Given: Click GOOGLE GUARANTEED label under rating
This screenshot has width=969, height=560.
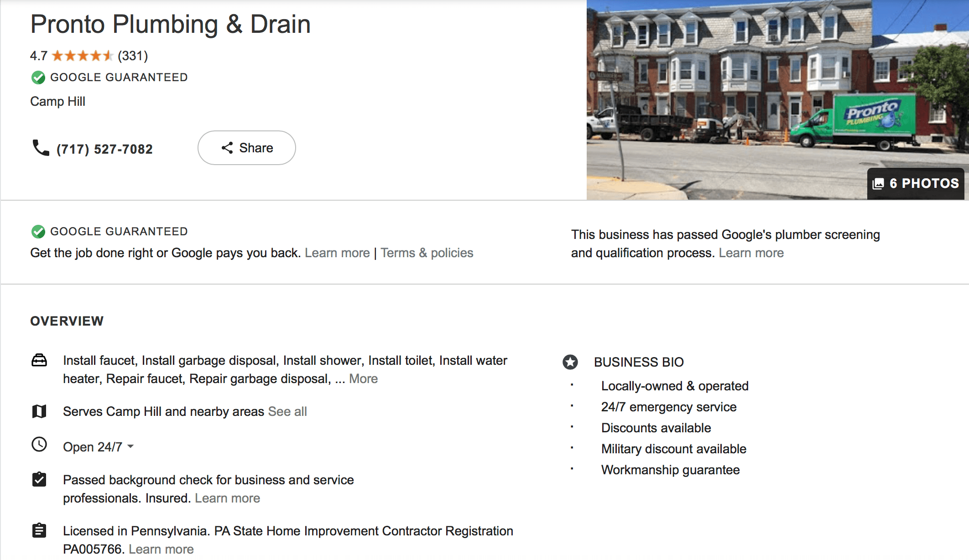Looking at the screenshot, I should coord(119,78).
